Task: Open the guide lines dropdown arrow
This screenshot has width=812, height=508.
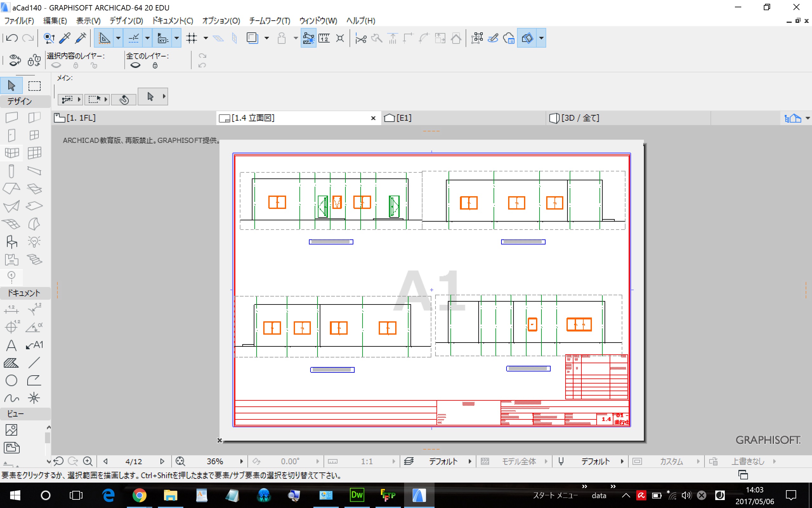Action: tap(118, 38)
